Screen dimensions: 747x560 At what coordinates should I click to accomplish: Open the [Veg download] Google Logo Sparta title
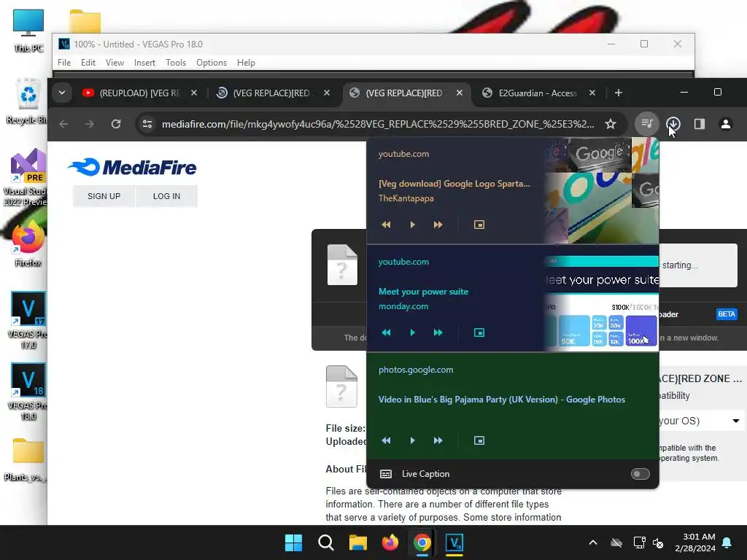[x=454, y=184]
